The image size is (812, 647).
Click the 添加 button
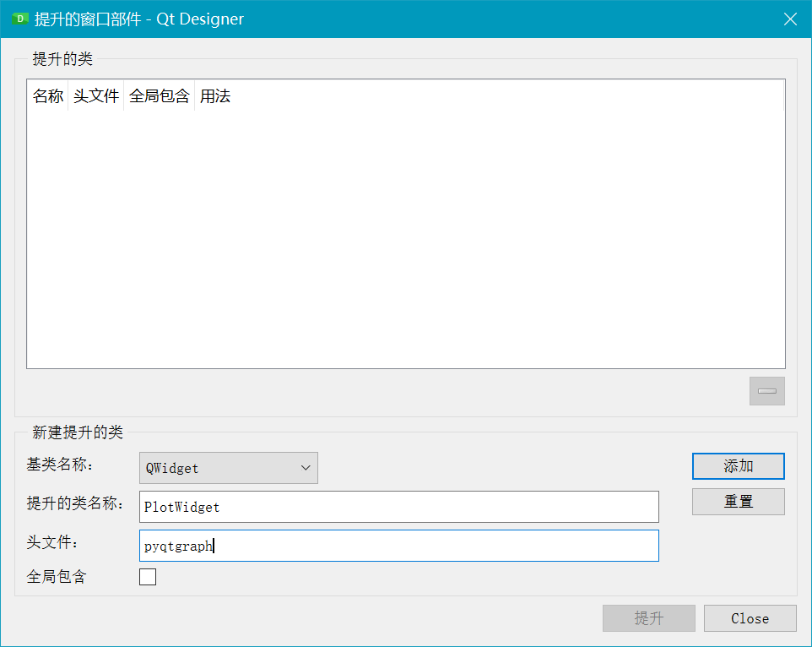tap(738, 466)
